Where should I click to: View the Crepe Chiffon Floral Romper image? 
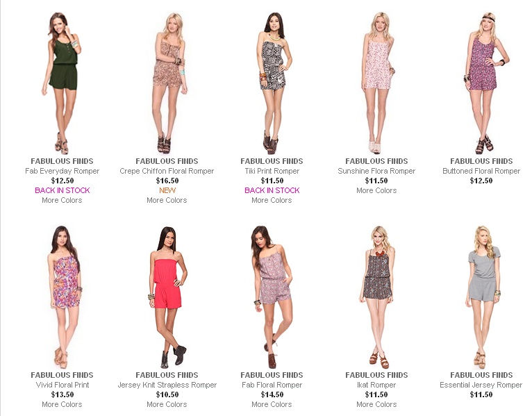click(167, 83)
